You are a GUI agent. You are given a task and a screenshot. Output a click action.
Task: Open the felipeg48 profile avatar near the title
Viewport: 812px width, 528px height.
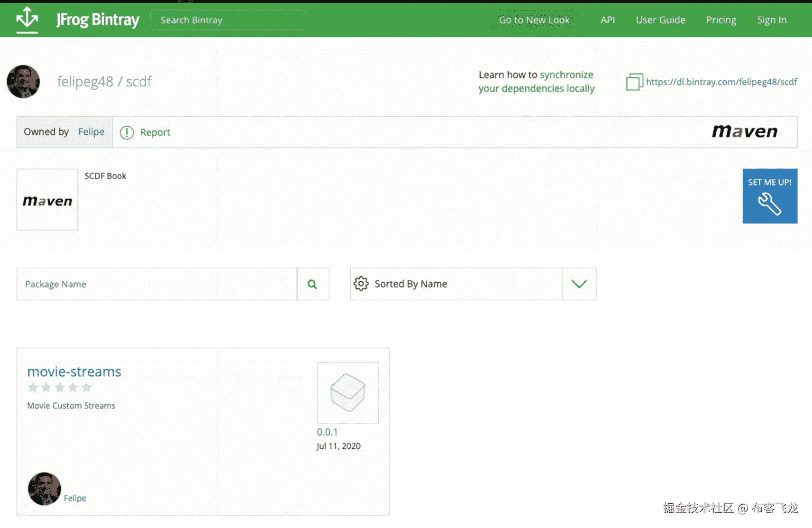23,82
